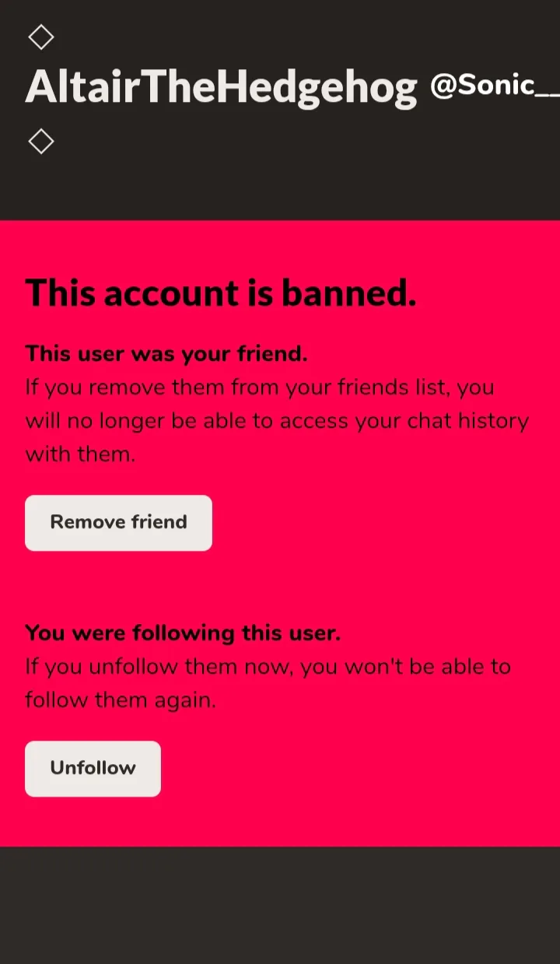Tap the "with them." text line
Screen dimensions: 560x964
[80, 454]
